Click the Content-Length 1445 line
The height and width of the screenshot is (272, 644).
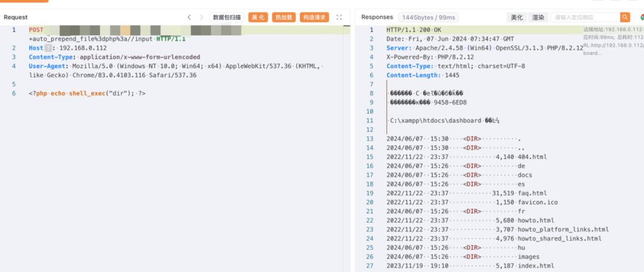pos(423,75)
